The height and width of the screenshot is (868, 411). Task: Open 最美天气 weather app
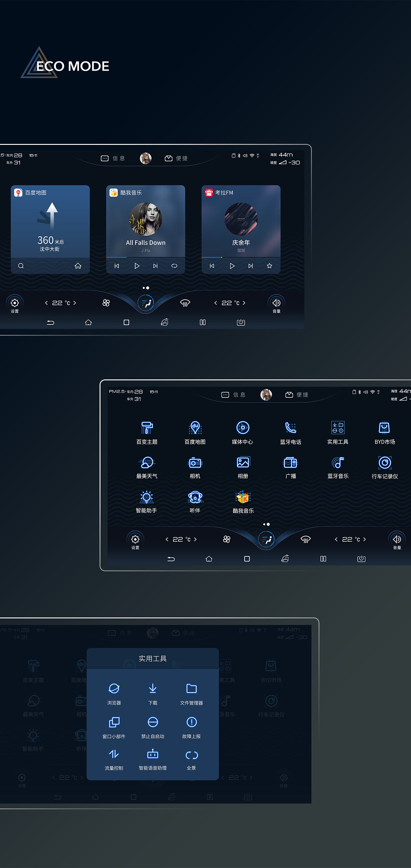coord(147,467)
